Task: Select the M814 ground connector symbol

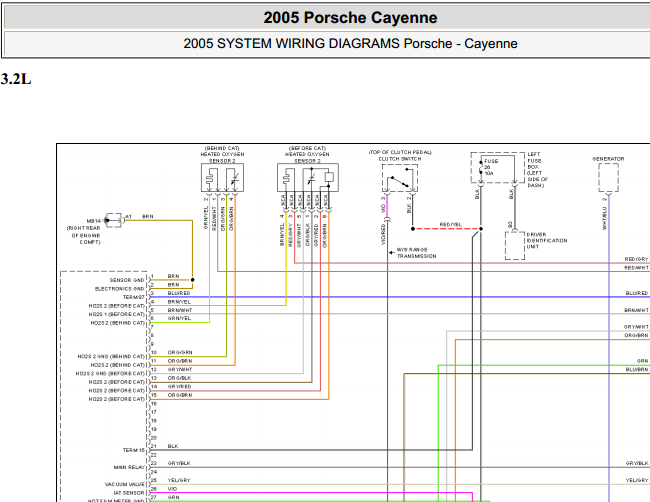Action: point(114,220)
